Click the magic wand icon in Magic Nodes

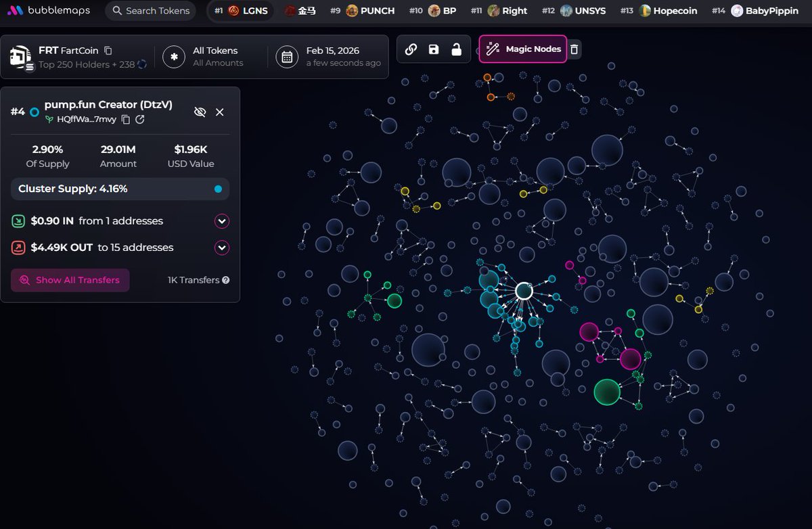(x=493, y=49)
